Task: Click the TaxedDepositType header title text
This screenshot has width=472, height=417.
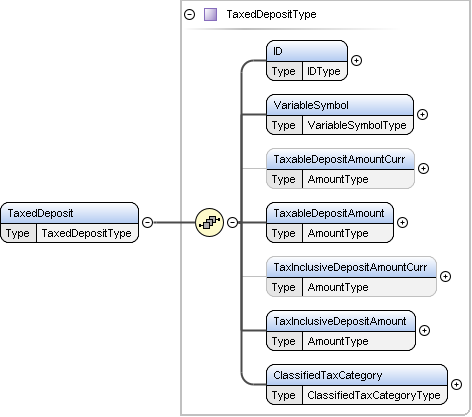Action: pyautogui.click(x=271, y=15)
